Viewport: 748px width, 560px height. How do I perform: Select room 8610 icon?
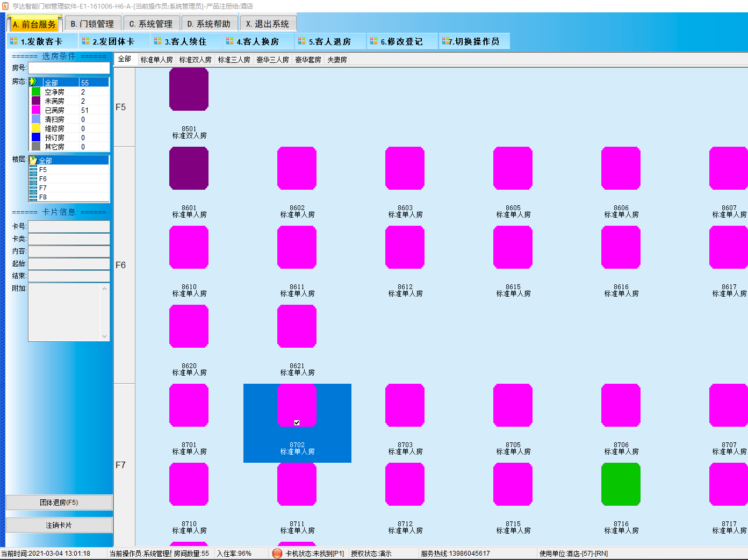pyautogui.click(x=189, y=247)
